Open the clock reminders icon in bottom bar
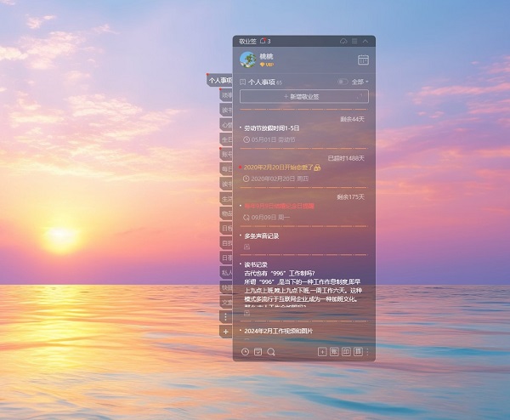This screenshot has width=510, height=420. (246, 352)
